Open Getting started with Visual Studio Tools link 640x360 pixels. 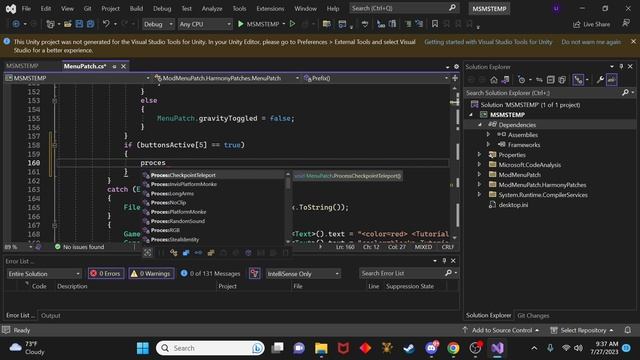(488, 42)
